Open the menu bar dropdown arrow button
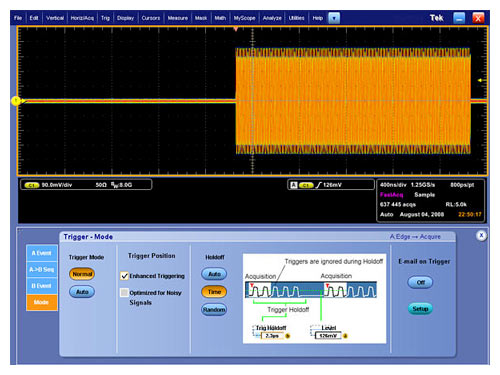 click(334, 18)
